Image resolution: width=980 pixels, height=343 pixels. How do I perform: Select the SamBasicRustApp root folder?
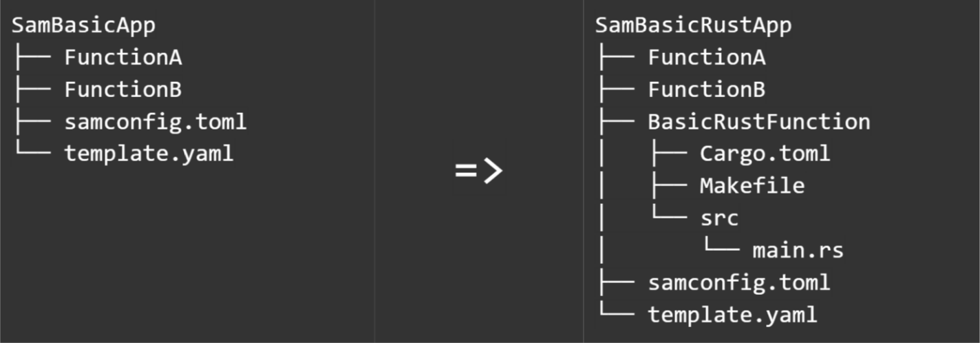pyautogui.click(x=693, y=25)
